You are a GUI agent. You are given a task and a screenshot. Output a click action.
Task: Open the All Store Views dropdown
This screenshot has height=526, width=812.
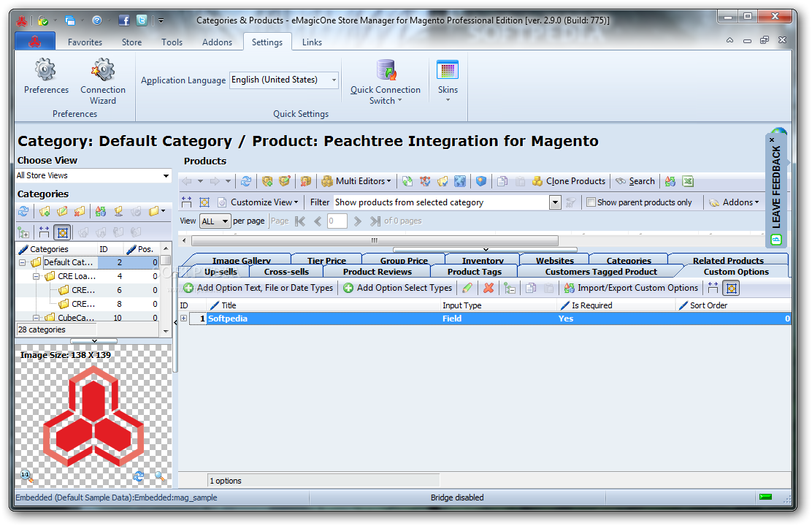tap(166, 175)
